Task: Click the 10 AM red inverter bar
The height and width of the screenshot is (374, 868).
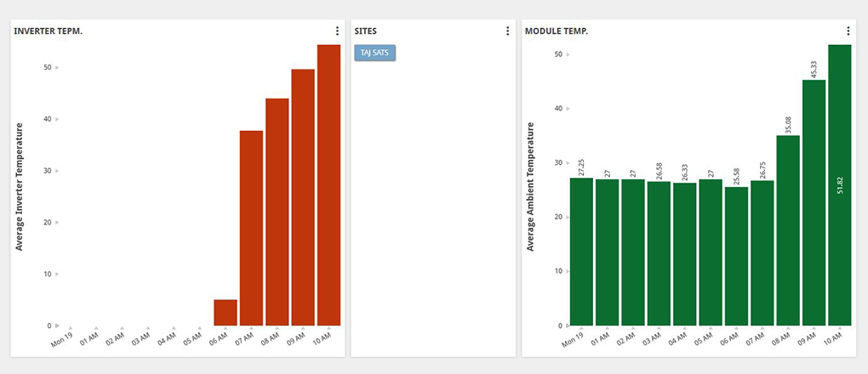Action: click(x=328, y=185)
